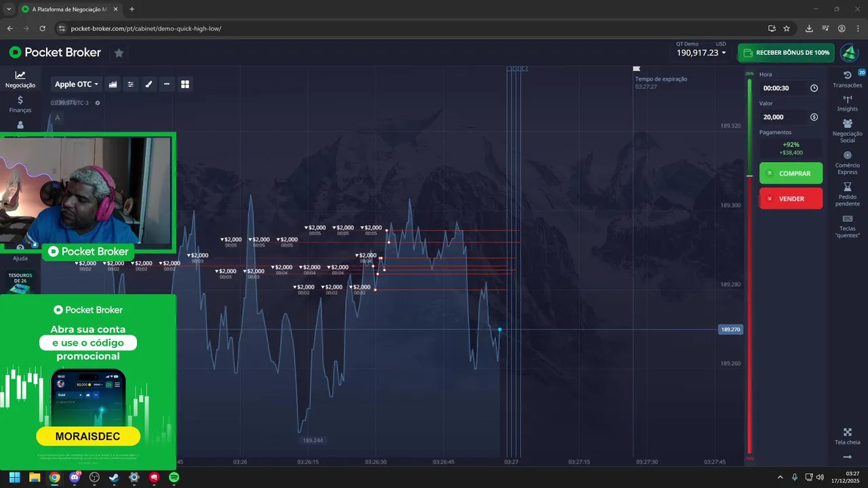This screenshot has width=868, height=488.
Task: Switch to Tela cheia fullscreen
Action: point(847,436)
